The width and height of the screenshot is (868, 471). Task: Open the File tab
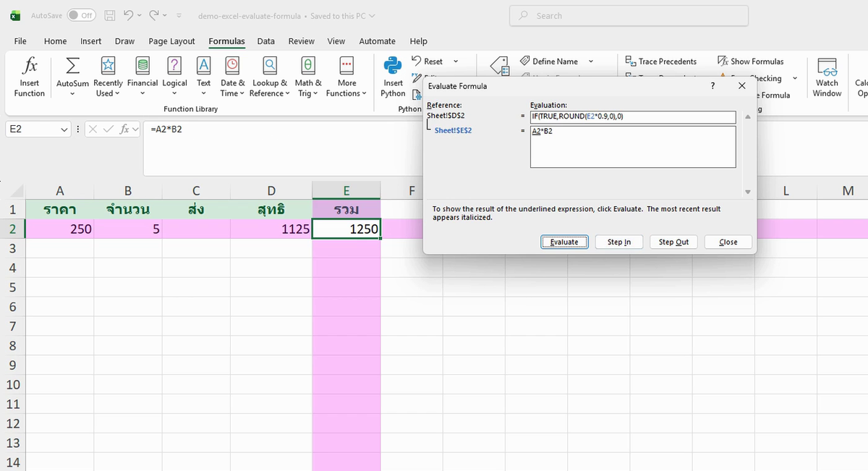(x=20, y=41)
